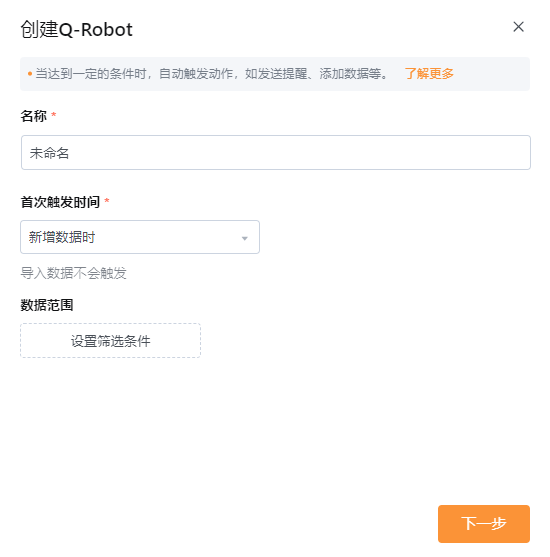Open the 首次触发时间 dropdown

pyautogui.click(x=140, y=237)
